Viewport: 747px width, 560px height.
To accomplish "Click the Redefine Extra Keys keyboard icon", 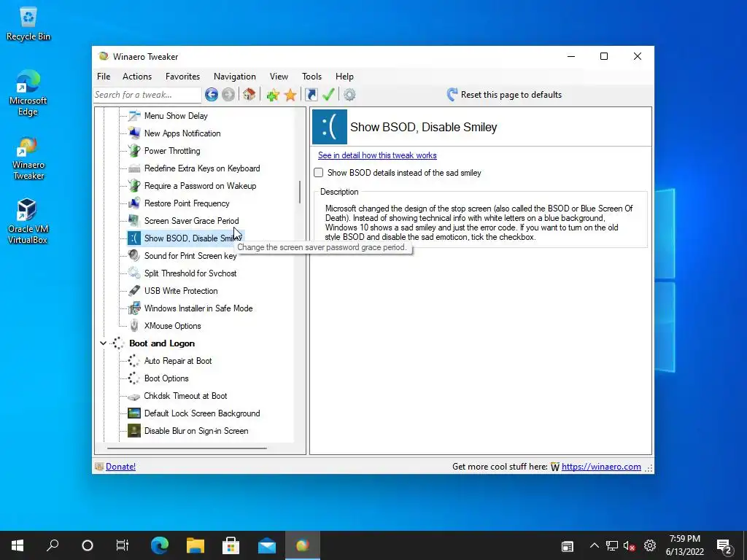I will coord(134,168).
